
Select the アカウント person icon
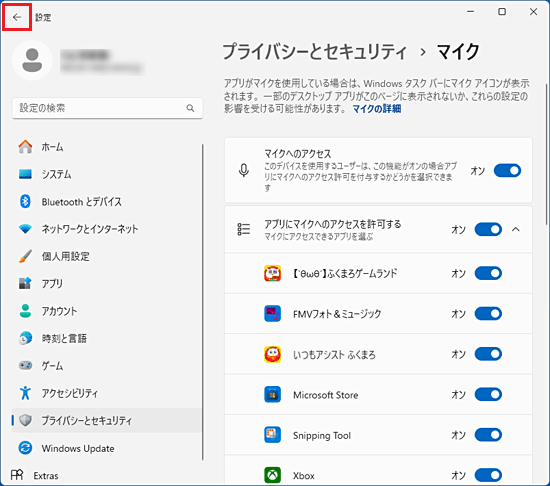(25, 311)
